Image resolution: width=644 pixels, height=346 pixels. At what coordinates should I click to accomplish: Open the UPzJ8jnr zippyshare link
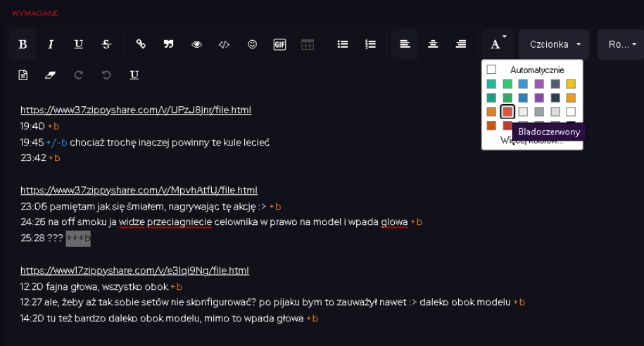coord(136,110)
